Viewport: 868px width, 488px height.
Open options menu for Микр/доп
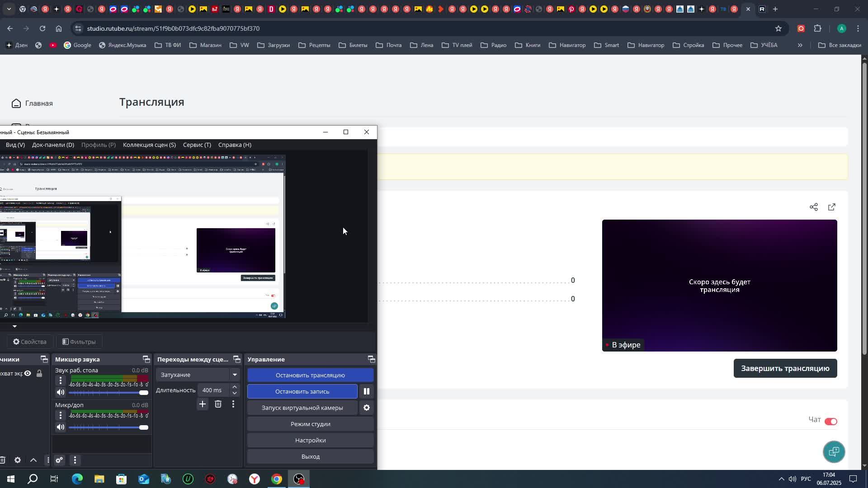(61, 415)
